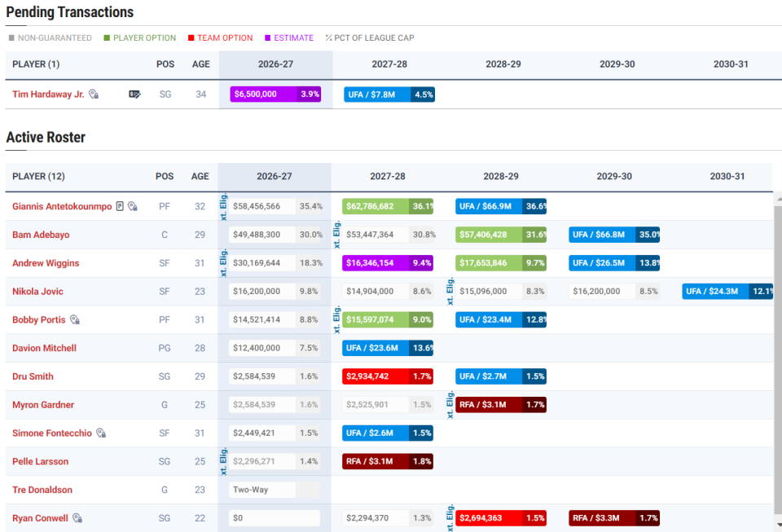Click Hardaway's $6,500,000 estimate cell
The height and width of the screenshot is (532, 782).
pyautogui.click(x=275, y=95)
